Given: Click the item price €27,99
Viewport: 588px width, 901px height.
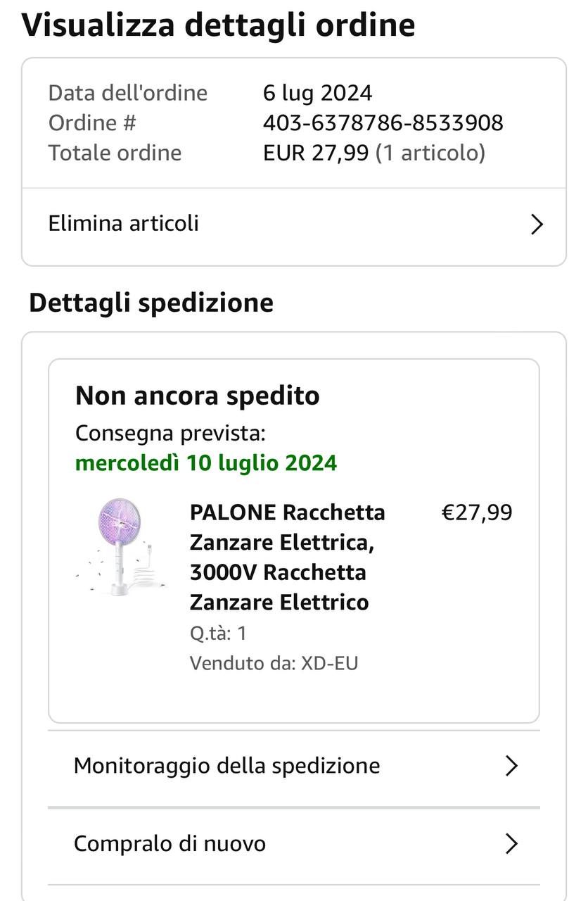Looking at the screenshot, I should [476, 512].
